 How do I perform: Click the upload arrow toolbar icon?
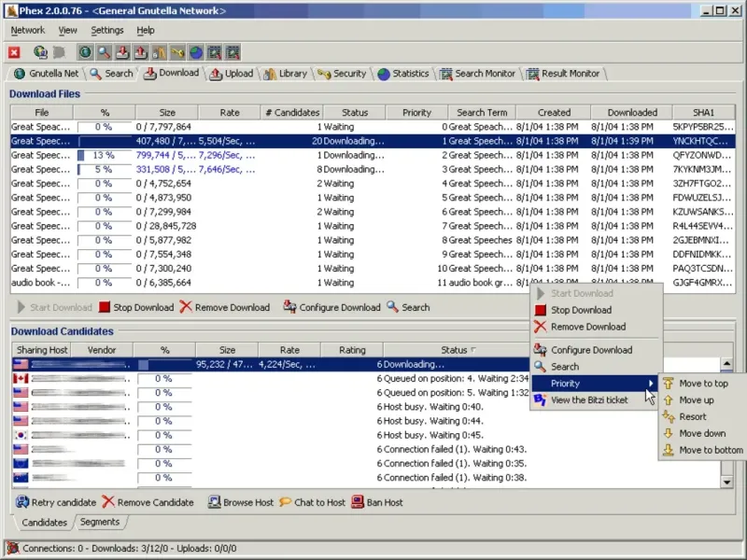(141, 52)
